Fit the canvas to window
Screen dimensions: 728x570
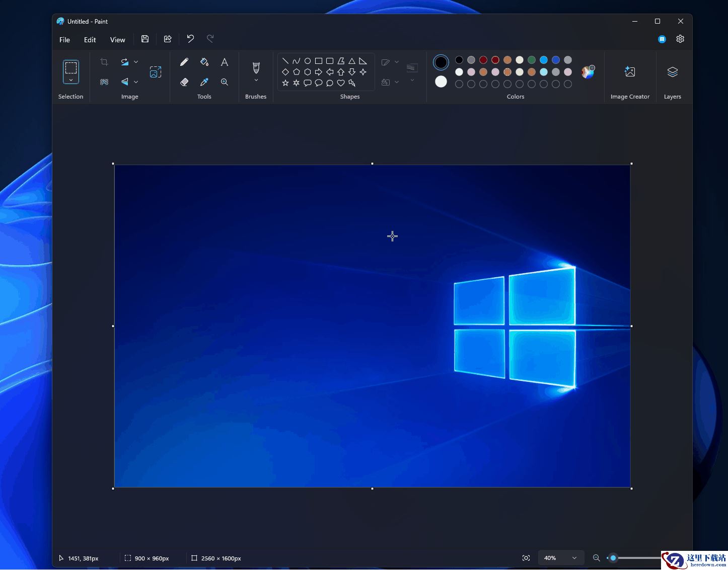[x=526, y=558]
